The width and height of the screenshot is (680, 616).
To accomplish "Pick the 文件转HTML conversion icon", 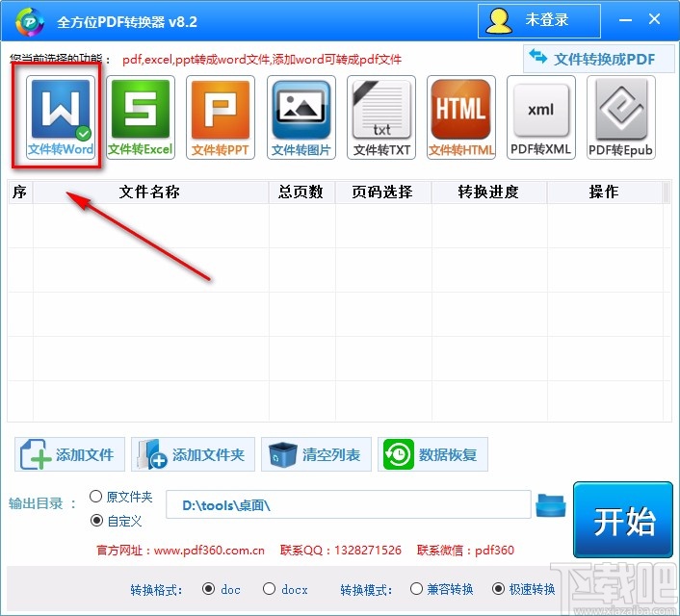I will coord(461,117).
